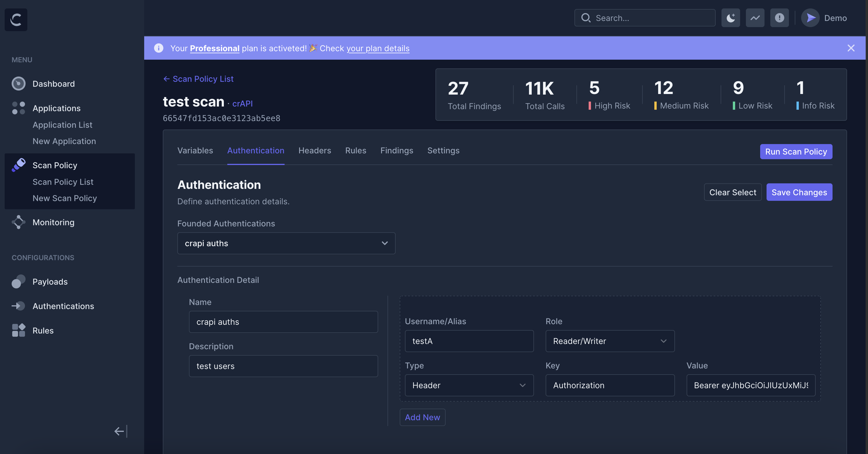This screenshot has height=454, width=868.
Task: Click the Save Changes button
Action: (799, 192)
